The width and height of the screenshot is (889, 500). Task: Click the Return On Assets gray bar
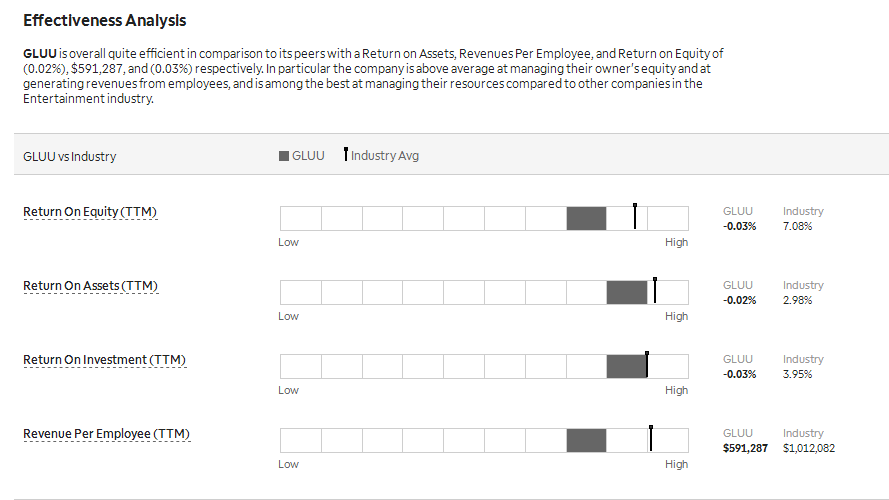(x=626, y=293)
